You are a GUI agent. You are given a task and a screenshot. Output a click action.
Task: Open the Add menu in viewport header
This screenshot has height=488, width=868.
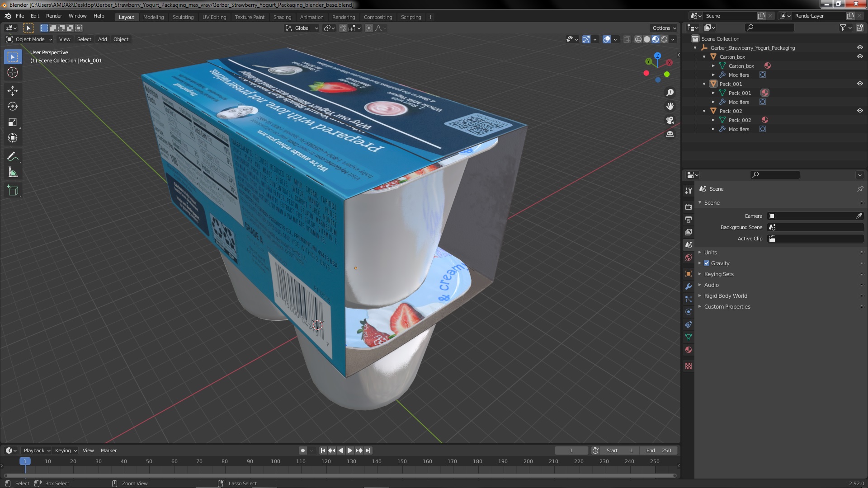pyautogui.click(x=103, y=39)
